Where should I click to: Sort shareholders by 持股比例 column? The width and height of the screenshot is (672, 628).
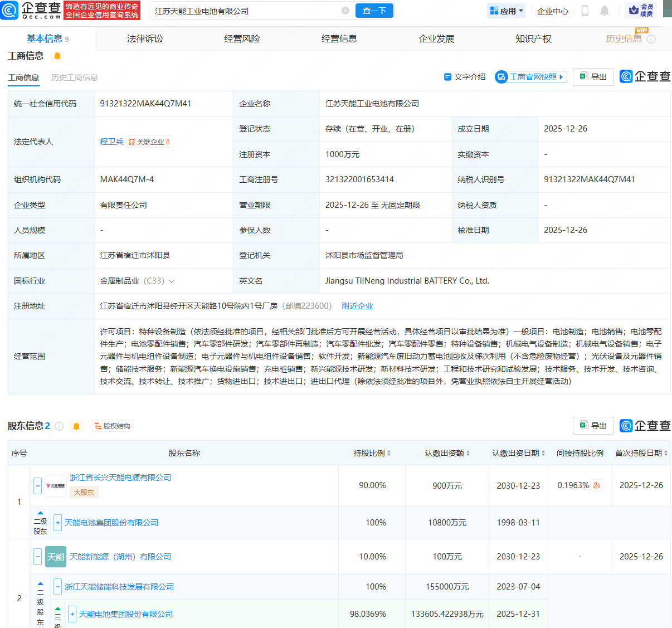point(372,453)
